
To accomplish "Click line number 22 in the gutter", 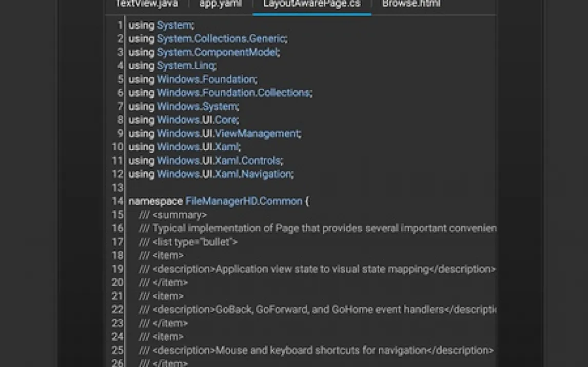I will click(x=117, y=310).
